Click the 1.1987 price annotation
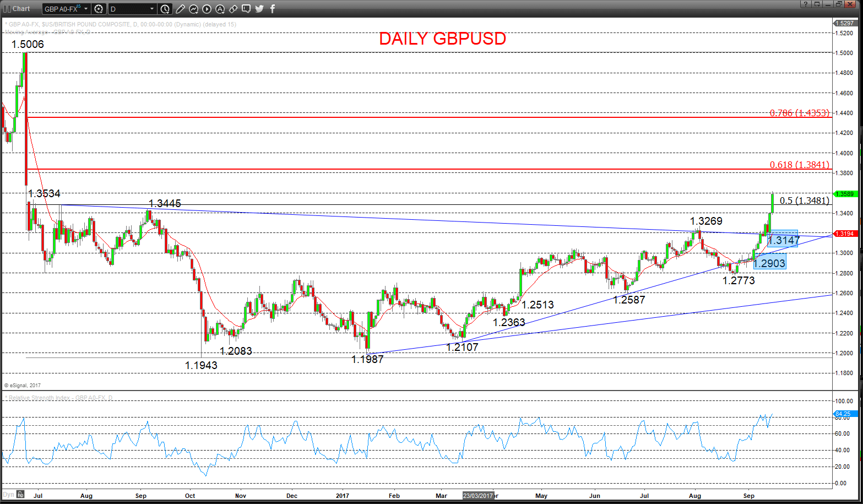863x504 pixels. point(367,359)
